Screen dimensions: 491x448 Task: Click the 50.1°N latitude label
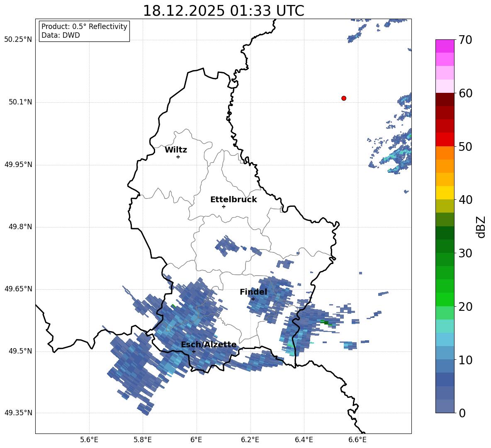(x=20, y=102)
